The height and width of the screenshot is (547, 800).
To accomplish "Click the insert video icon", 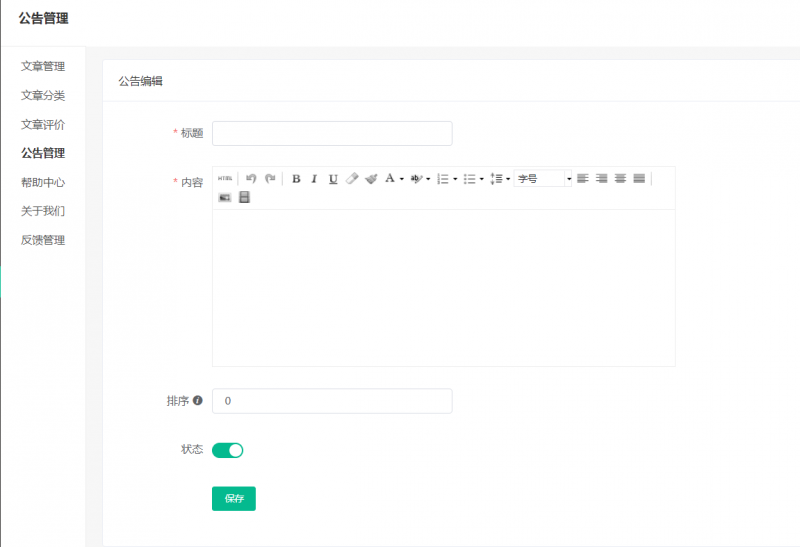I will [x=244, y=198].
